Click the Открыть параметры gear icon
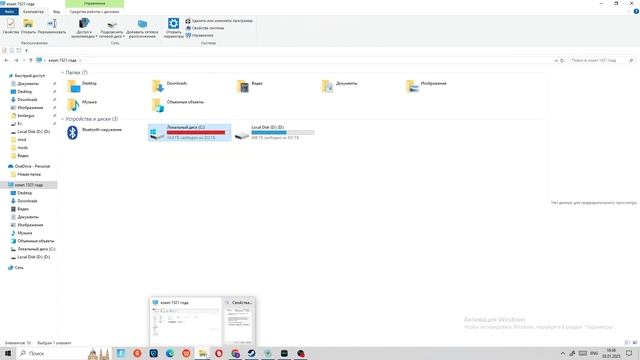The image size is (640, 360). click(173, 28)
